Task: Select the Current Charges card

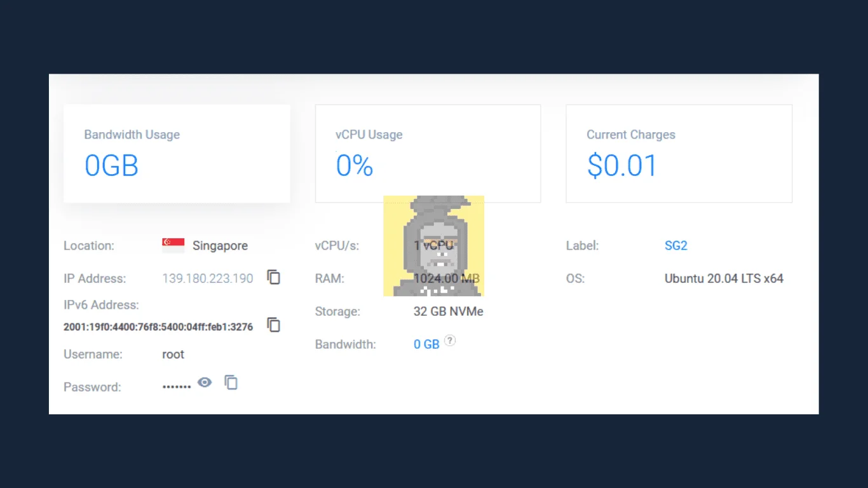Action: (679, 154)
